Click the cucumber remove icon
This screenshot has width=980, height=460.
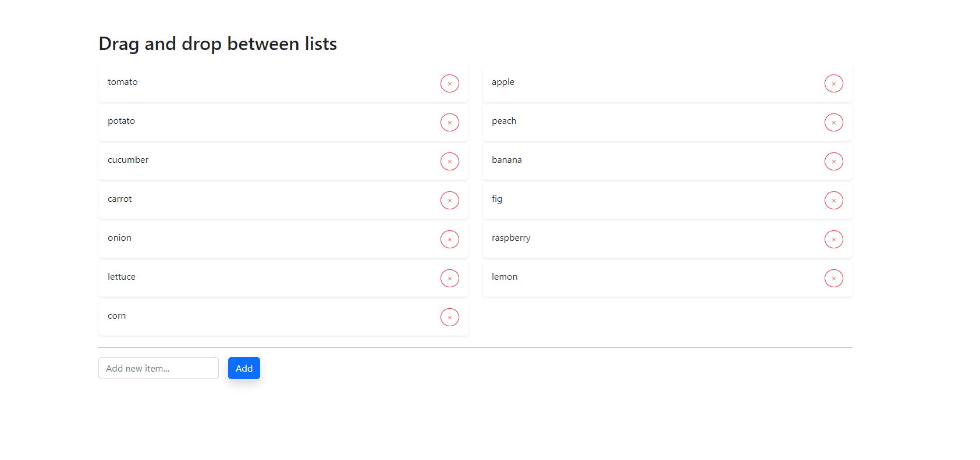[449, 162]
